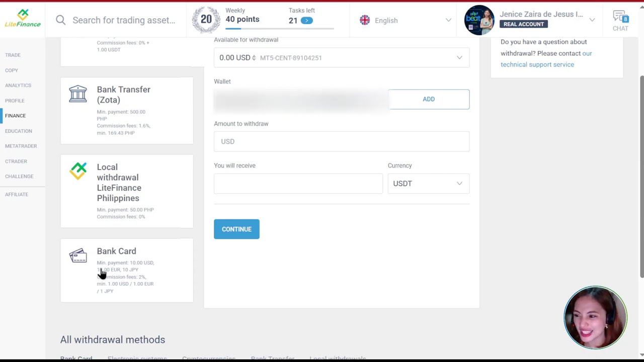
Task: Click 'Commission fees: 0%' under Local withdrawal
Action: click(121, 217)
